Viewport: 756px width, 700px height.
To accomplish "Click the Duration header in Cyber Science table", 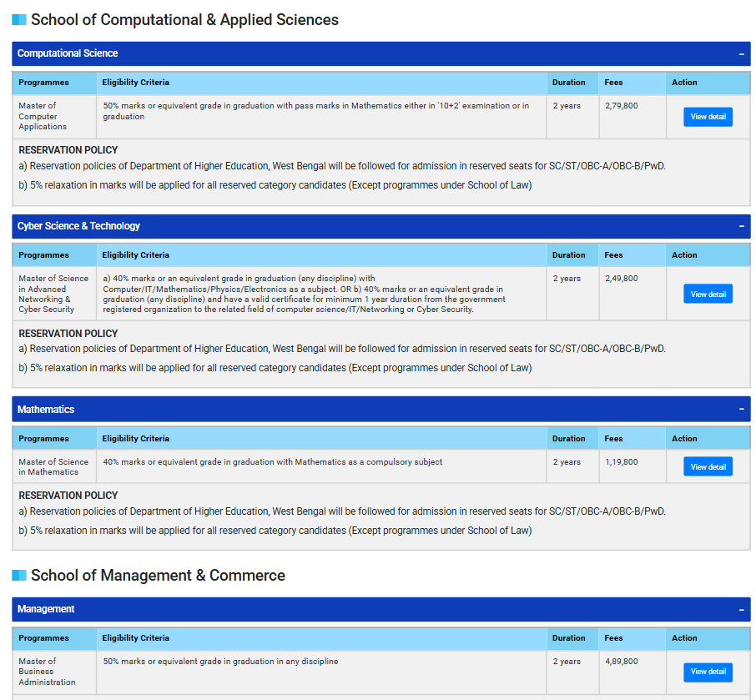I will point(568,254).
